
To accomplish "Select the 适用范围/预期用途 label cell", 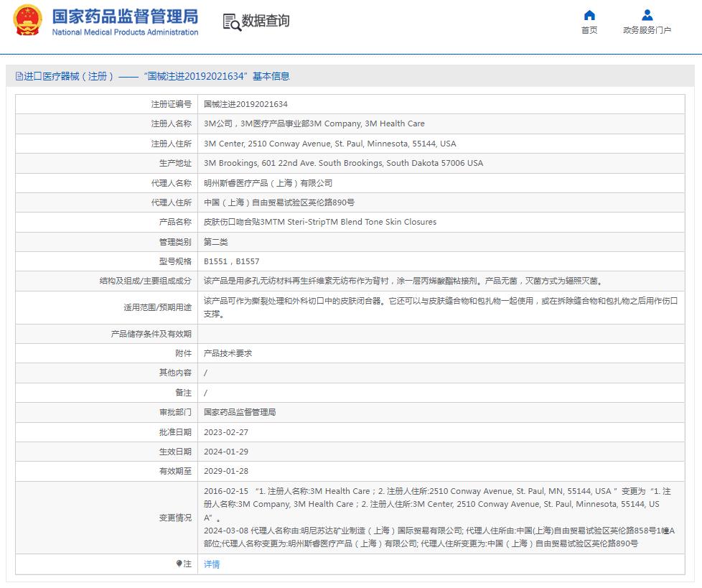I will click(x=106, y=307).
